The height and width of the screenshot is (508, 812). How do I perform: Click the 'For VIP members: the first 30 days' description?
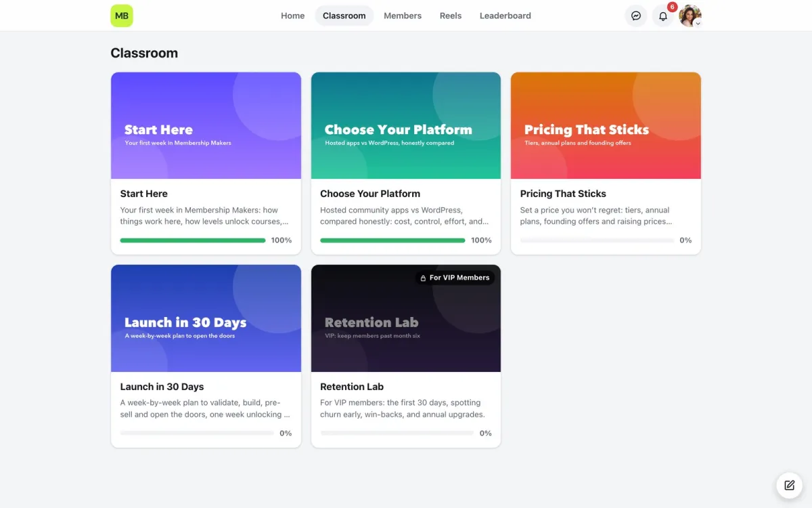point(403,408)
